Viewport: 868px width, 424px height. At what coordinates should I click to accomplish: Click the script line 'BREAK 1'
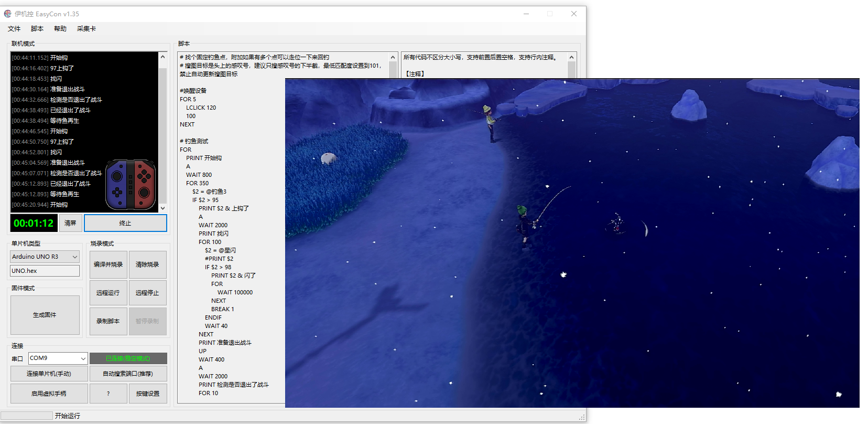(x=222, y=309)
